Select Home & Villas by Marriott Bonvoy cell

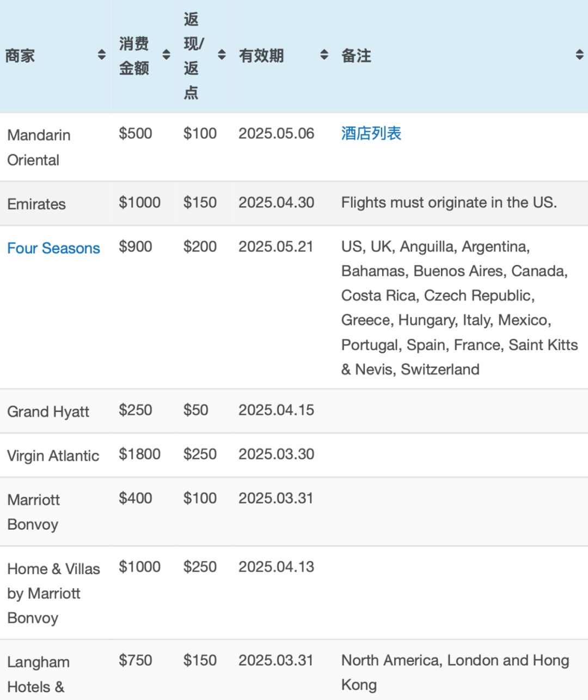54,593
